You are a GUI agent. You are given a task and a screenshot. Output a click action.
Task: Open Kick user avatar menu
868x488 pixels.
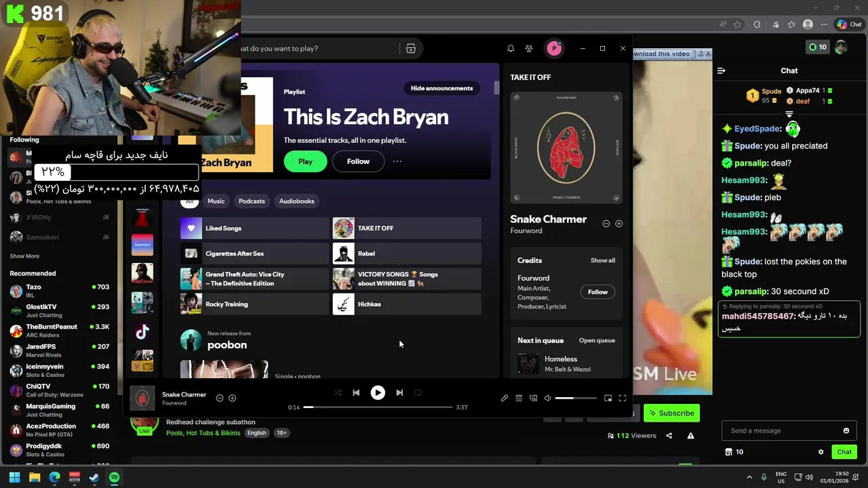841,47
